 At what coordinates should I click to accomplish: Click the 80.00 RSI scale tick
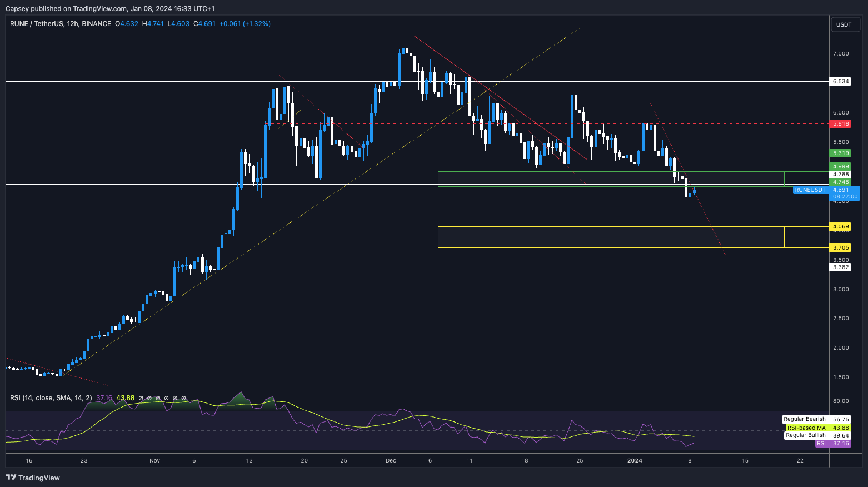(841, 401)
